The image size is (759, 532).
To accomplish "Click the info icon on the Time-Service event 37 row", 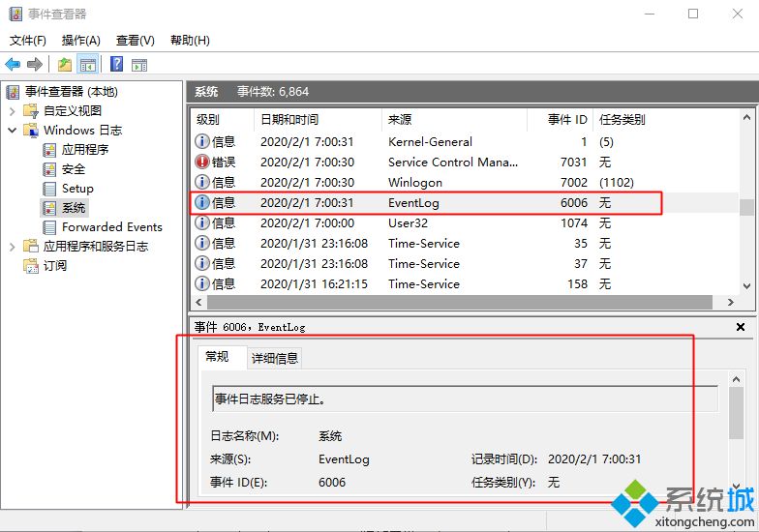I will [201, 263].
